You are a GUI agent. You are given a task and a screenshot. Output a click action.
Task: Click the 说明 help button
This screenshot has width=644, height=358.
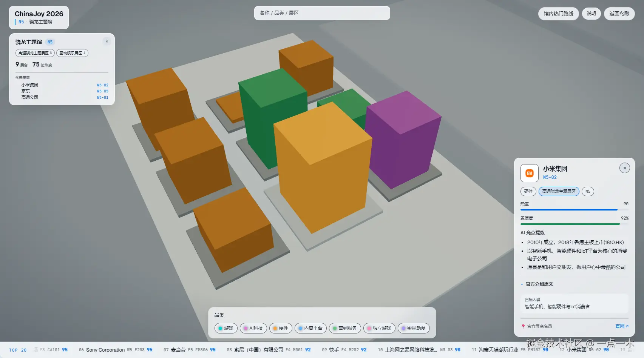pos(591,14)
